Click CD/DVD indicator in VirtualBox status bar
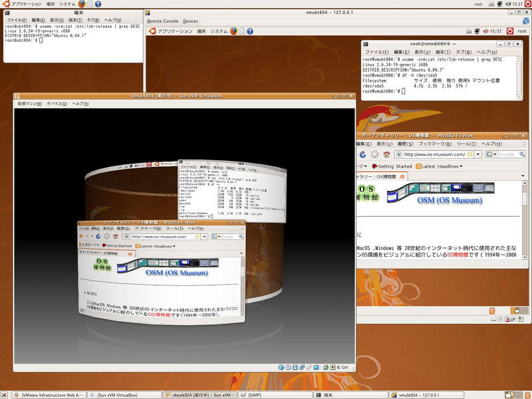The image size is (532, 399). pyautogui.click(x=288, y=367)
